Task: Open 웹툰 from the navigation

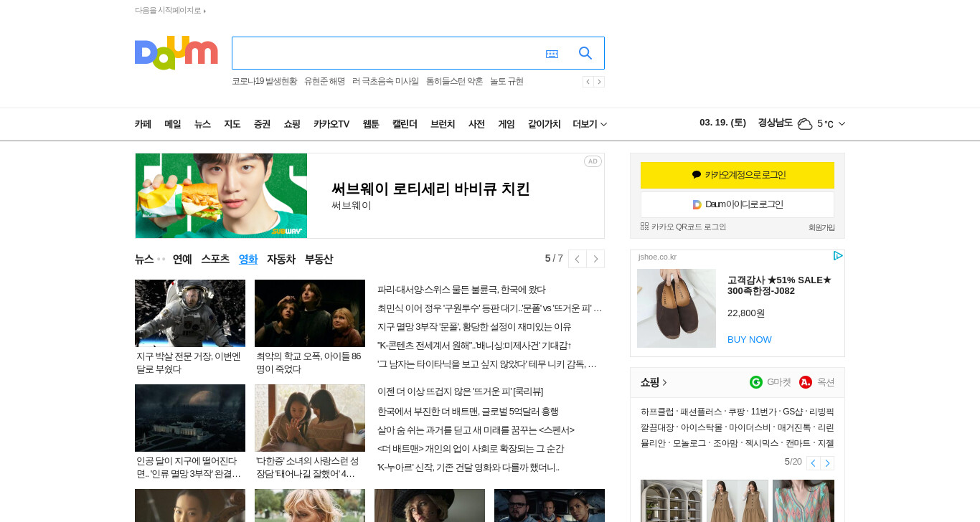Action: [x=371, y=124]
